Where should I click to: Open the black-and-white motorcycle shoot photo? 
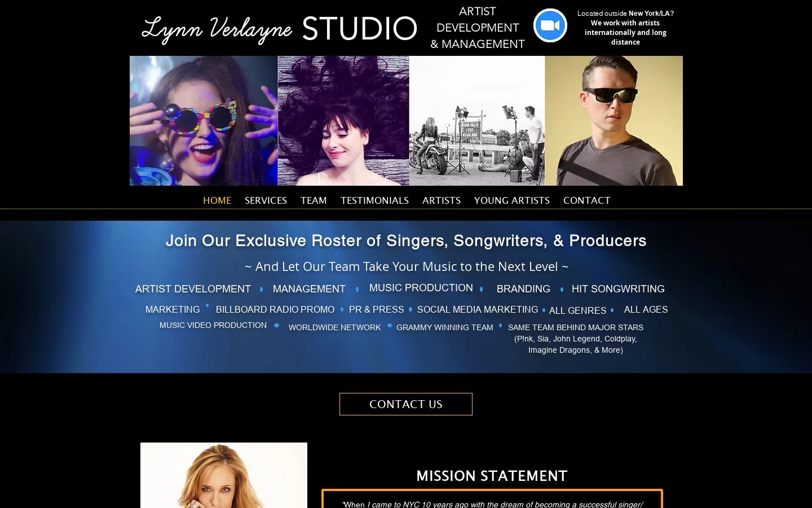click(477, 121)
